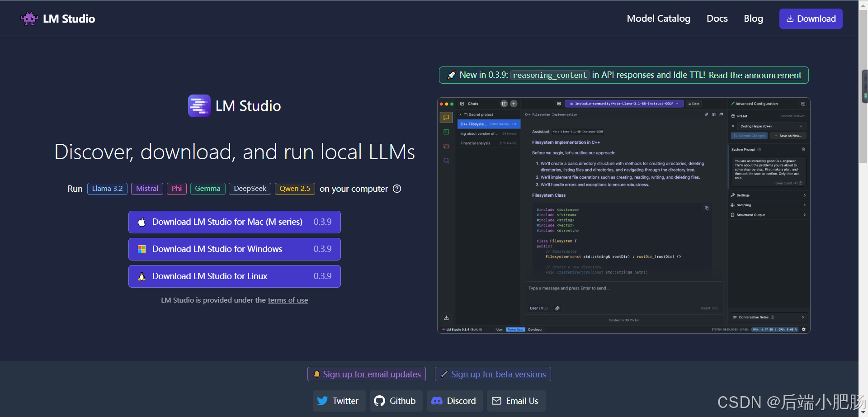The image size is (868, 417).
Task: Download LM Studio for Linux
Action: [x=234, y=276]
